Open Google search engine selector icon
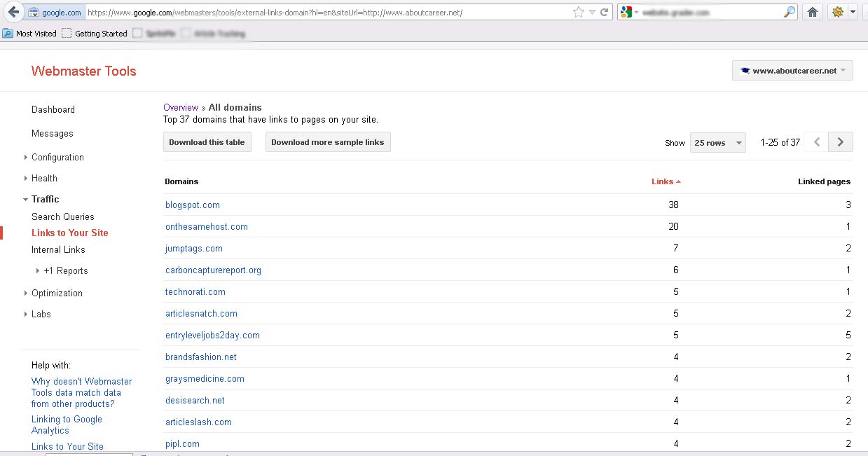 pos(627,12)
